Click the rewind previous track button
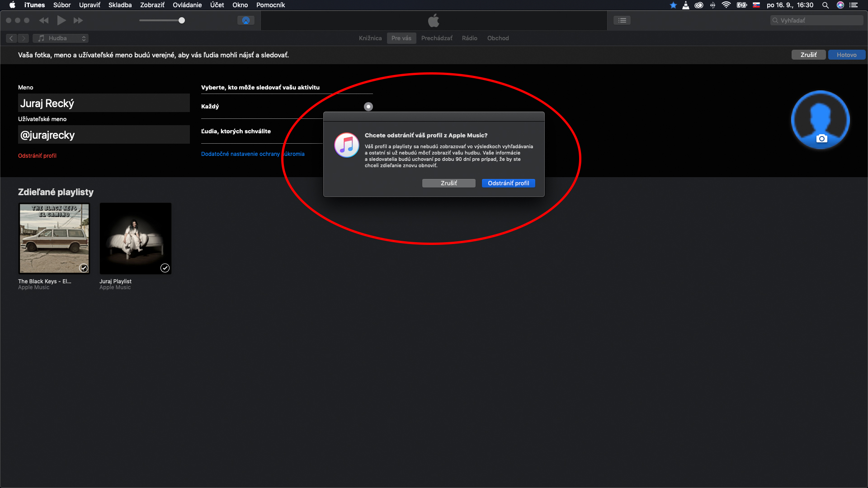This screenshot has height=488, width=868. [x=44, y=20]
